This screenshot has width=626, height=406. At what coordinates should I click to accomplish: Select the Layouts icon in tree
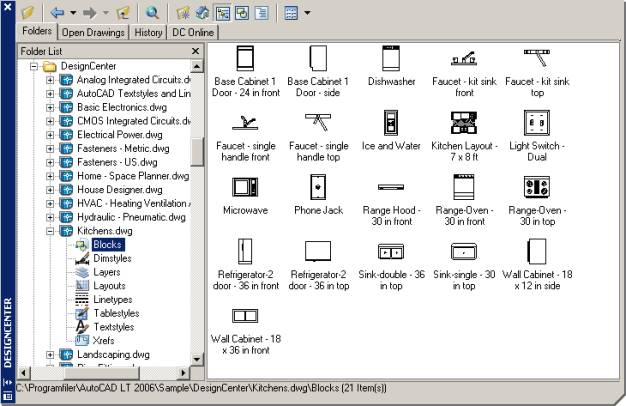[82, 286]
